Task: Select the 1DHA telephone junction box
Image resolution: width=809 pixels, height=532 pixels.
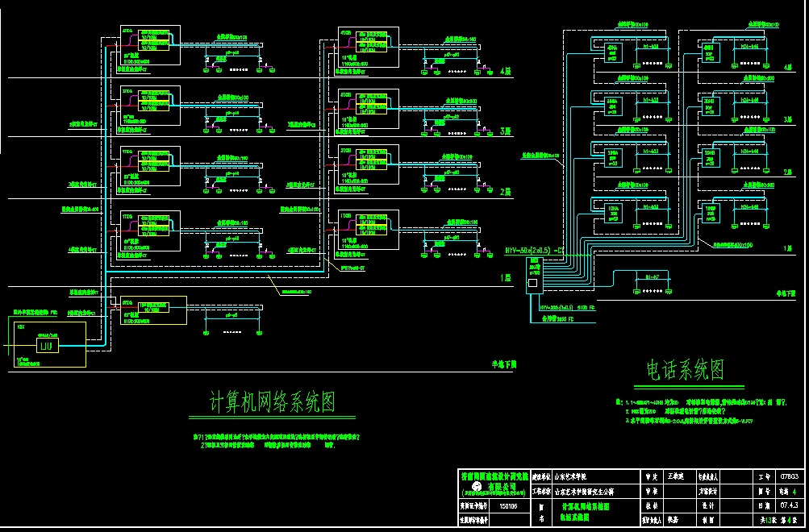Action: (x=611, y=213)
